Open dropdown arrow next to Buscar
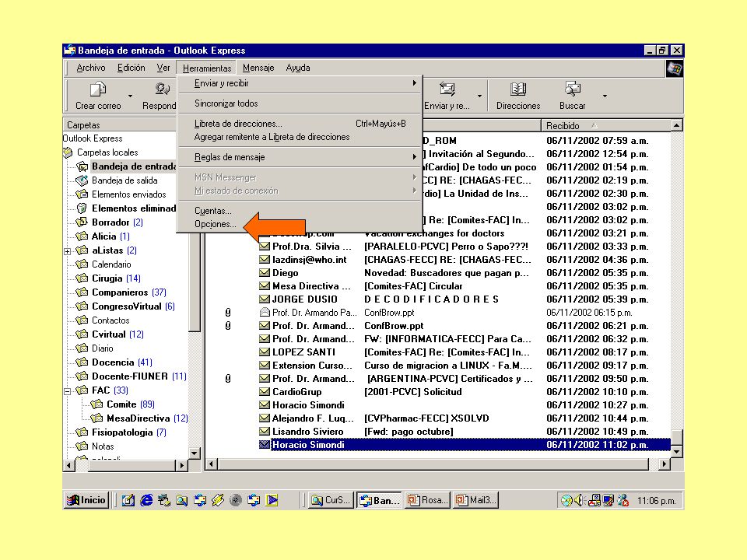The height and width of the screenshot is (560, 747). (x=605, y=96)
